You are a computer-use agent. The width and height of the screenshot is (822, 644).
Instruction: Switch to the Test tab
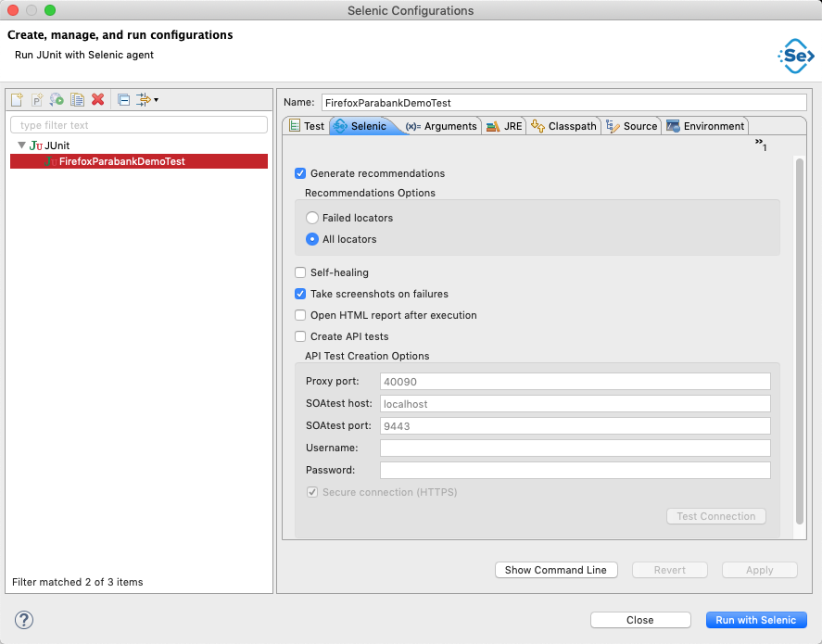(x=307, y=126)
